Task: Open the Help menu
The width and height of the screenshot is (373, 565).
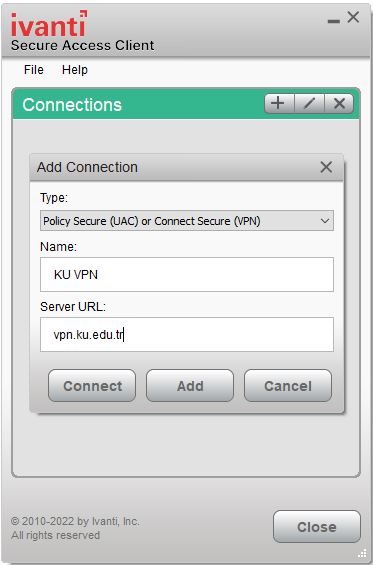Action: [75, 70]
